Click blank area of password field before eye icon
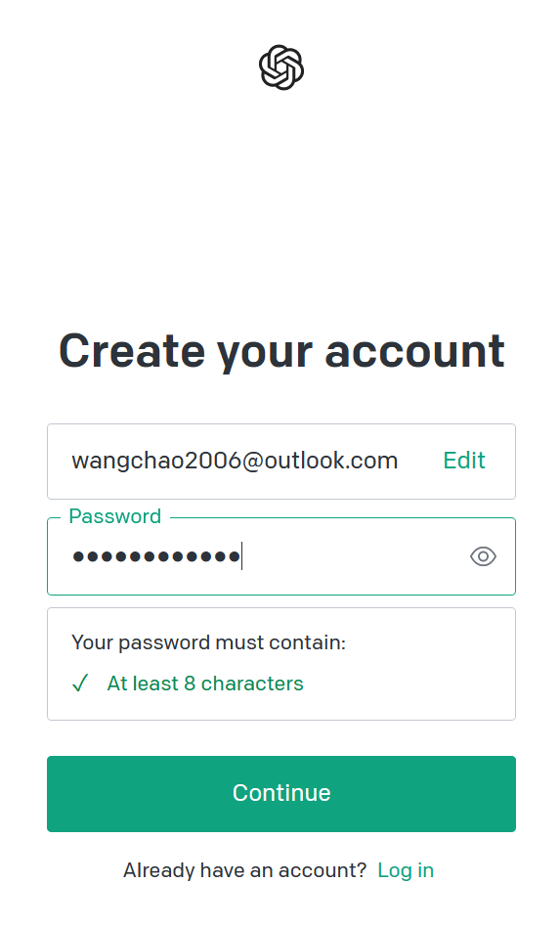The height and width of the screenshot is (927, 560). (355, 556)
